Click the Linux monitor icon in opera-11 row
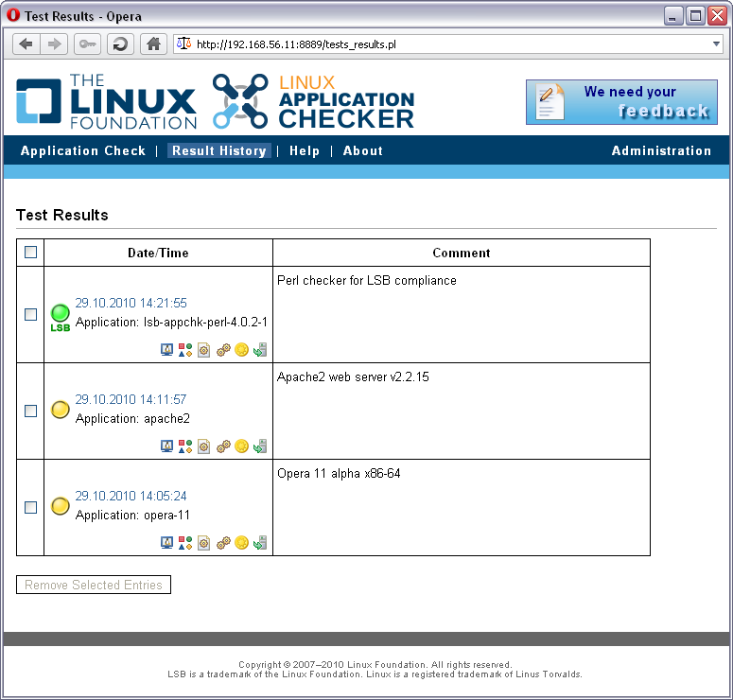 [x=166, y=542]
